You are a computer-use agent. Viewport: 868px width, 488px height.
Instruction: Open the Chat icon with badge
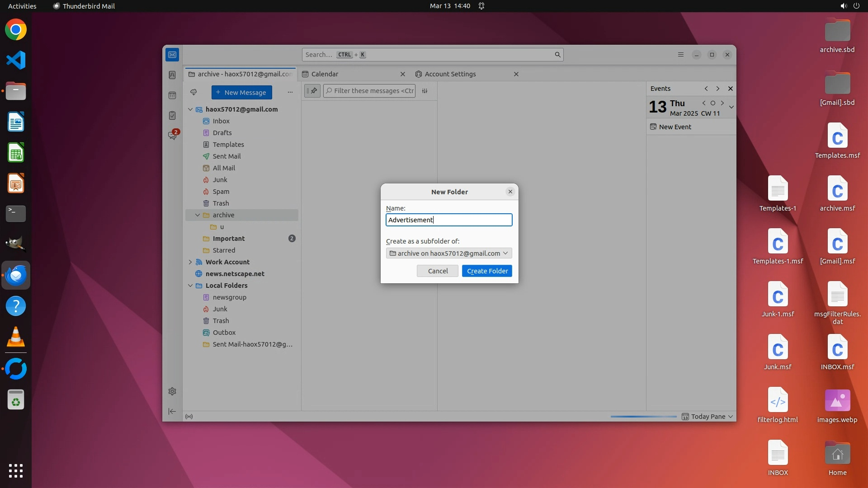tap(172, 135)
